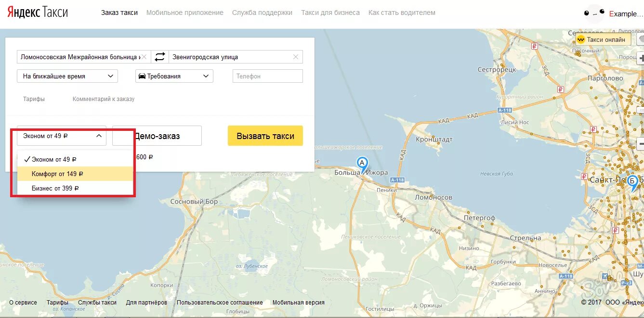Open Заказ такси in top navigation

pos(119,13)
